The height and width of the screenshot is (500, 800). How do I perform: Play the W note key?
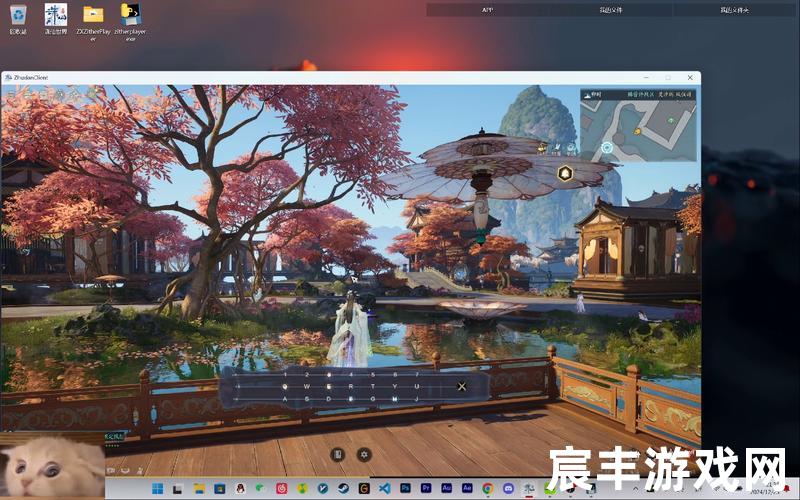(307, 387)
